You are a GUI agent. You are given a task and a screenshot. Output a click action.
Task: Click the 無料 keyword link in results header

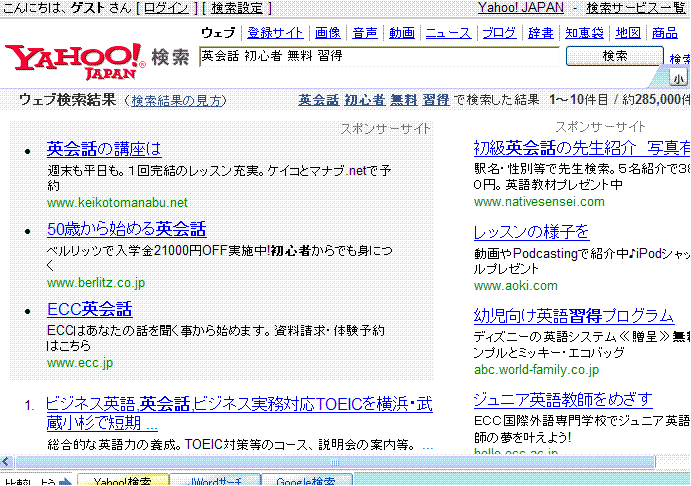(404, 100)
